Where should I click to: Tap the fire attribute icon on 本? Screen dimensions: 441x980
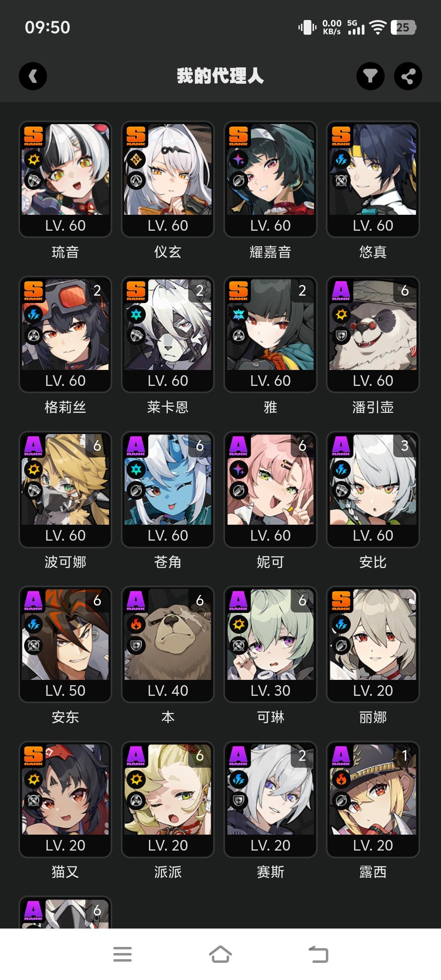tap(136, 624)
